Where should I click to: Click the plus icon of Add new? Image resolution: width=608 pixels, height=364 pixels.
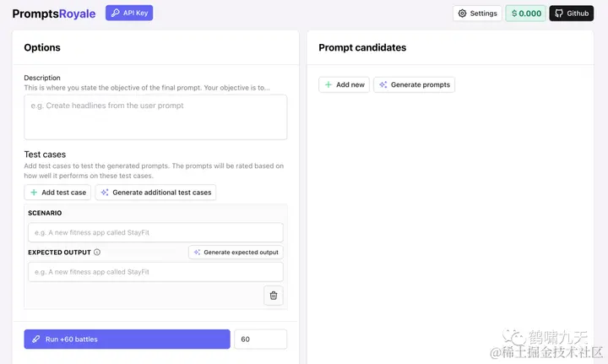pos(328,84)
